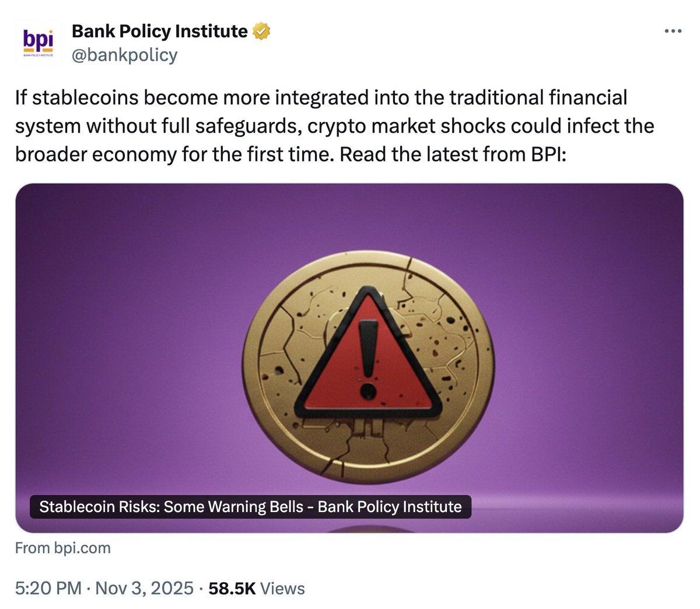This screenshot has width=700, height=609.
Task: Click the gold verified badge icon
Action: click(x=260, y=32)
